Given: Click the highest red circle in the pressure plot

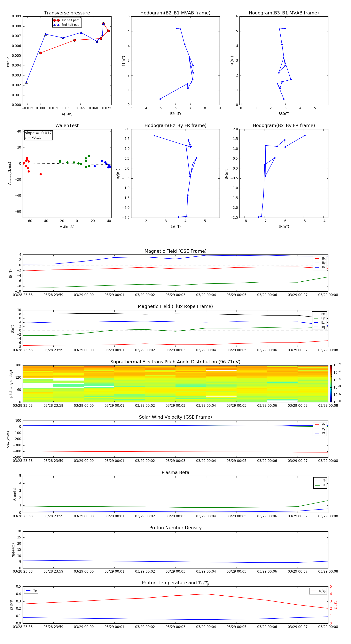Looking at the screenshot, I should click(103, 23).
